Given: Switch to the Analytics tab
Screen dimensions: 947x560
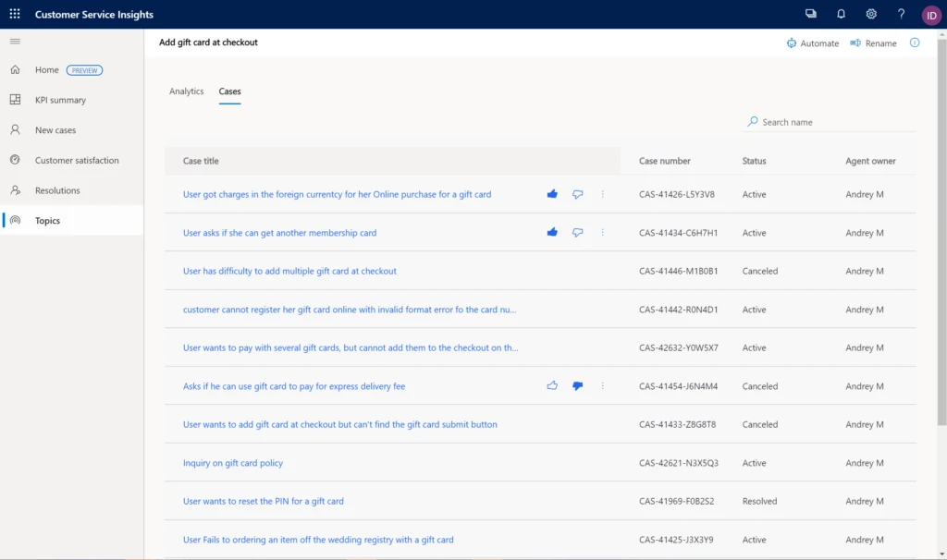Looking at the screenshot, I should click(186, 91).
